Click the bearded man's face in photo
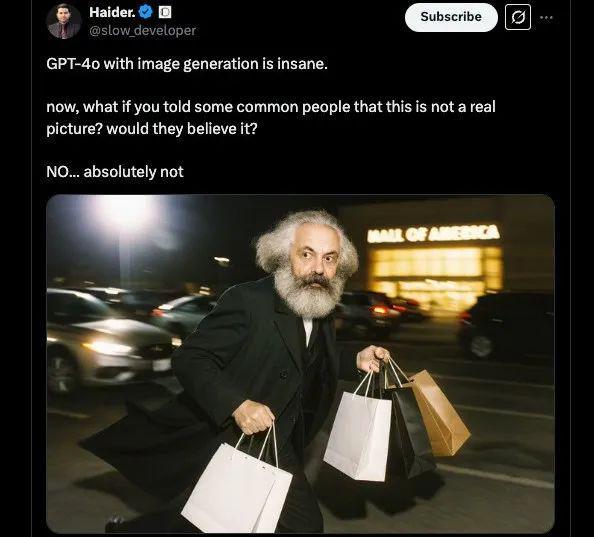Viewport: 594px width, 537px height. [314, 258]
